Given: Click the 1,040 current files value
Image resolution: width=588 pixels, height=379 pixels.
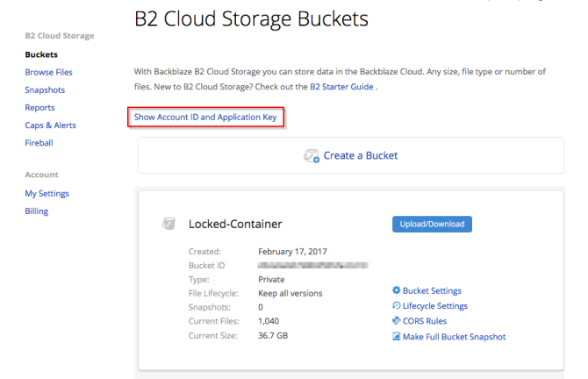Looking at the screenshot, I should pos(269,321).
